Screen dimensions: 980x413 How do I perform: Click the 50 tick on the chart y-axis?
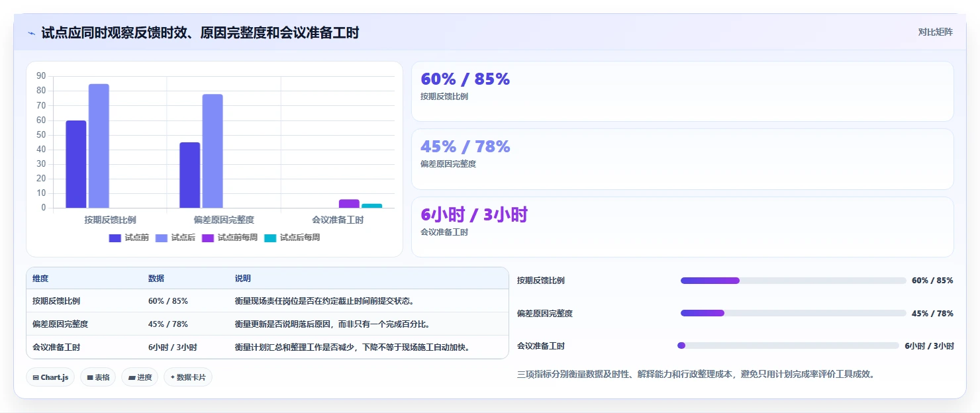41,135
